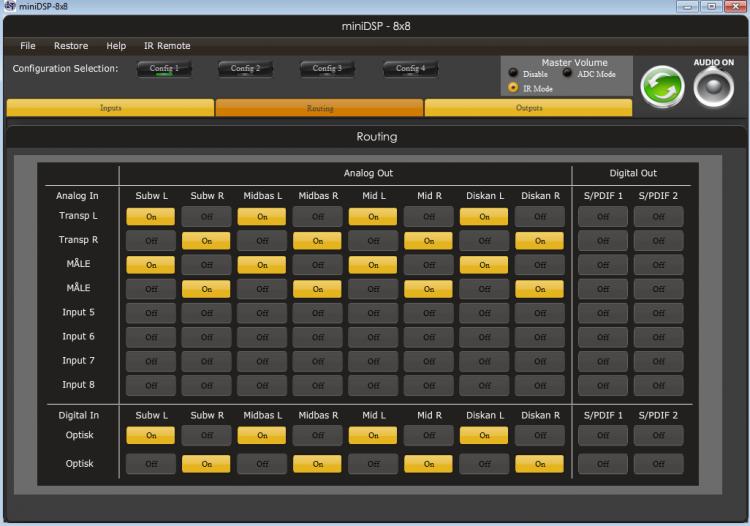
Task: Turn off Transp L to Diskan L routing
Action: point(484,217)
